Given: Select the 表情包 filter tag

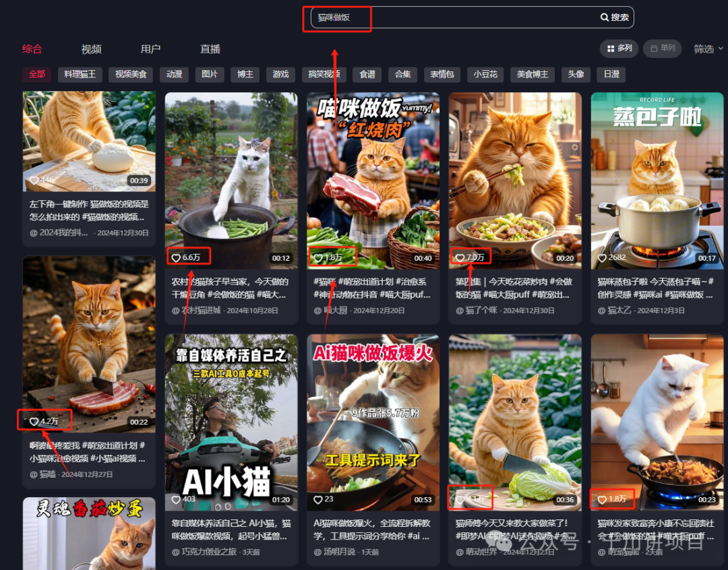Looking at the screenshot, I should (442, 74).
